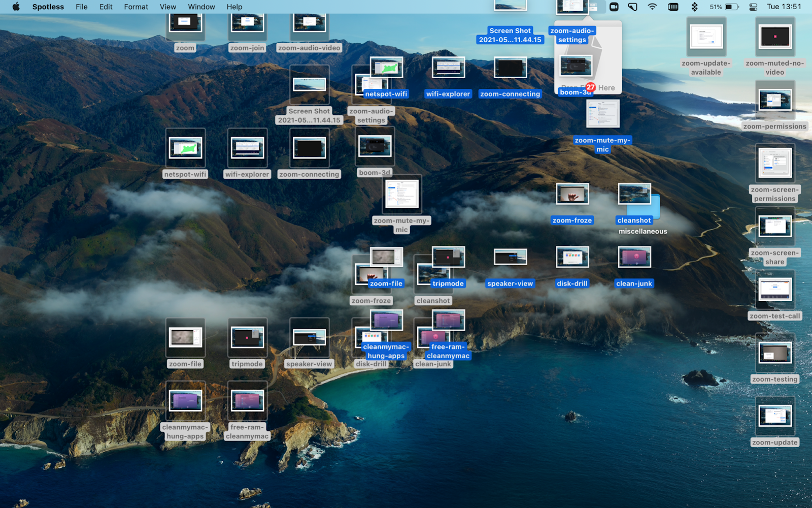Click the blue-highlighted cleanshot file
Image resolution: width=812 pixels, height=508 pixels.
pos(634,194)
